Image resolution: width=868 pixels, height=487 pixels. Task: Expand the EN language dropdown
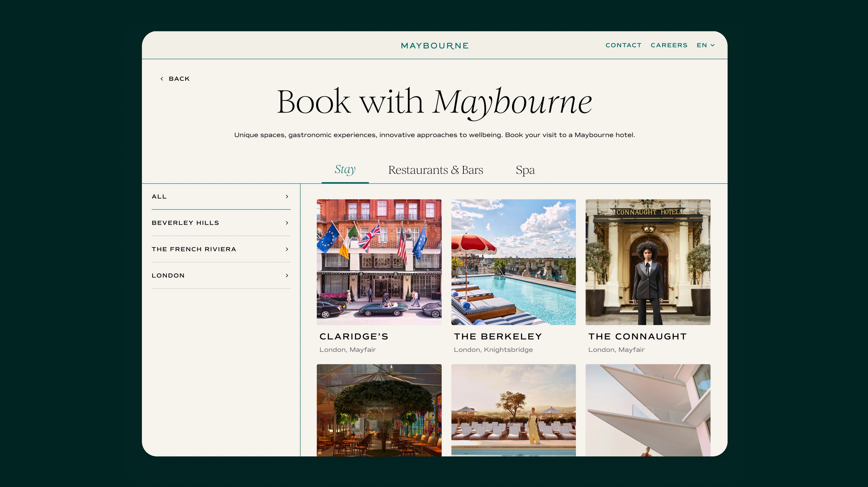pos(706,45)
